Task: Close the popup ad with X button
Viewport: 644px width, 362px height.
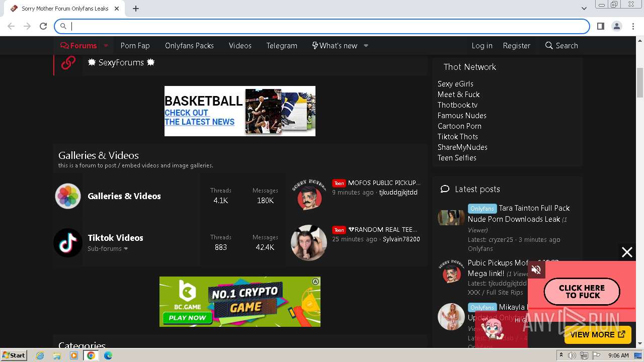Action: [x=627, y=252]
